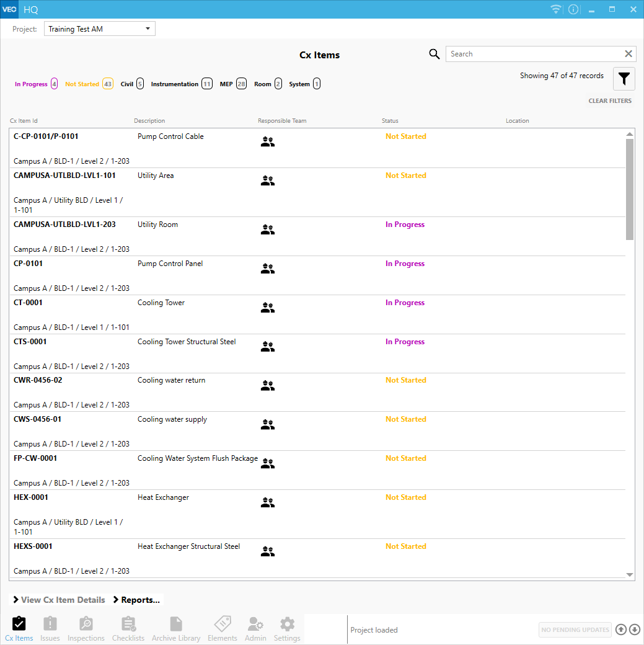Toggle the Not Started status filter
Screen dimensions: 644x645
click(x=89, y=84)
